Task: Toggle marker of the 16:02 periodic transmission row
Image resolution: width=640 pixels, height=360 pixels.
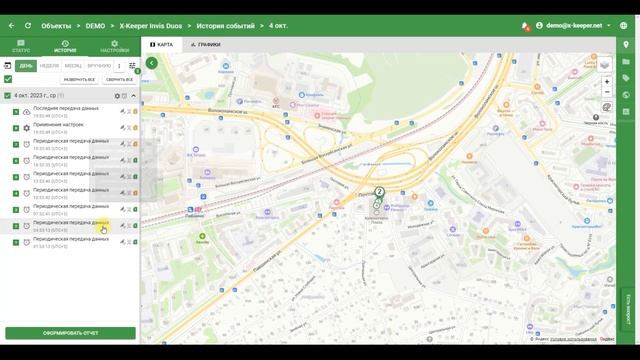Action: [16, 161]
